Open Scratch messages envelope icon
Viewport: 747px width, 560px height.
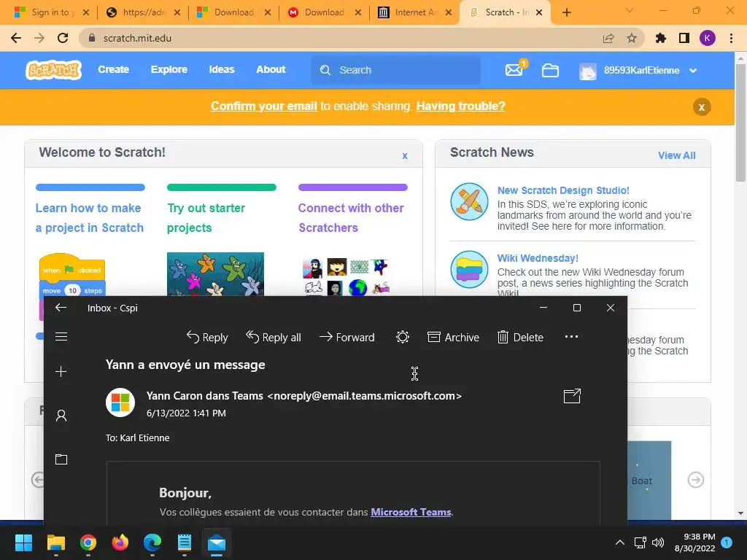pyautogui.click(x=514, y=71)
